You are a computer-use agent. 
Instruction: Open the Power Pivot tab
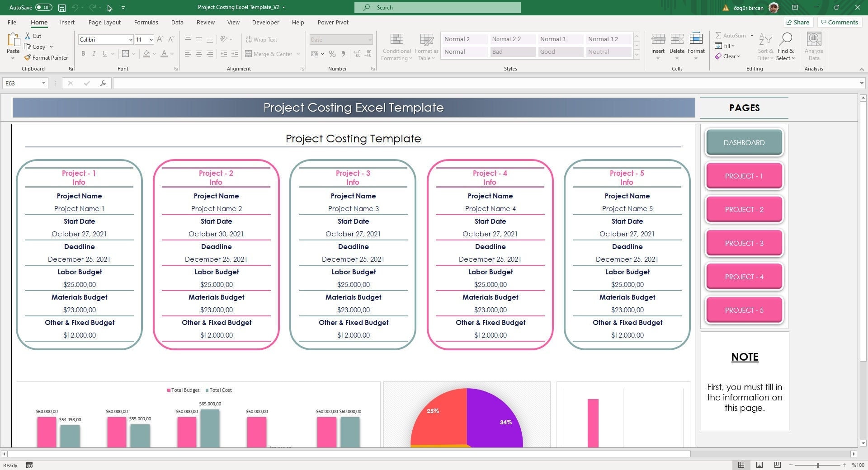(333, 22)
